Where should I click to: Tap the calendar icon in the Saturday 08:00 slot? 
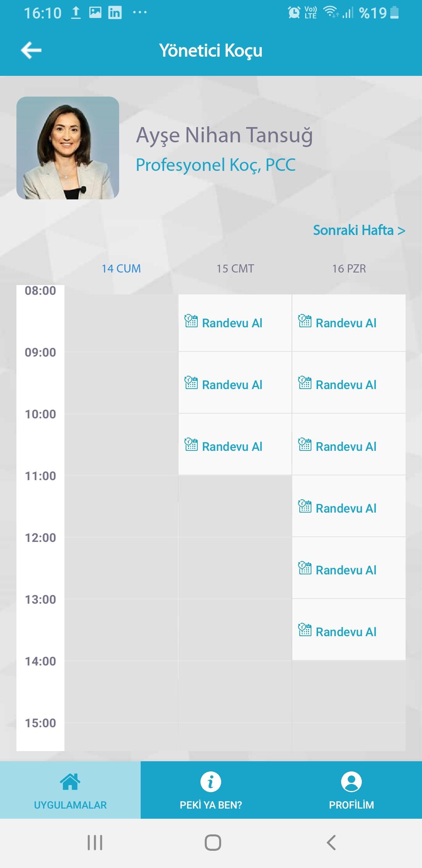(x=191, y=321)
